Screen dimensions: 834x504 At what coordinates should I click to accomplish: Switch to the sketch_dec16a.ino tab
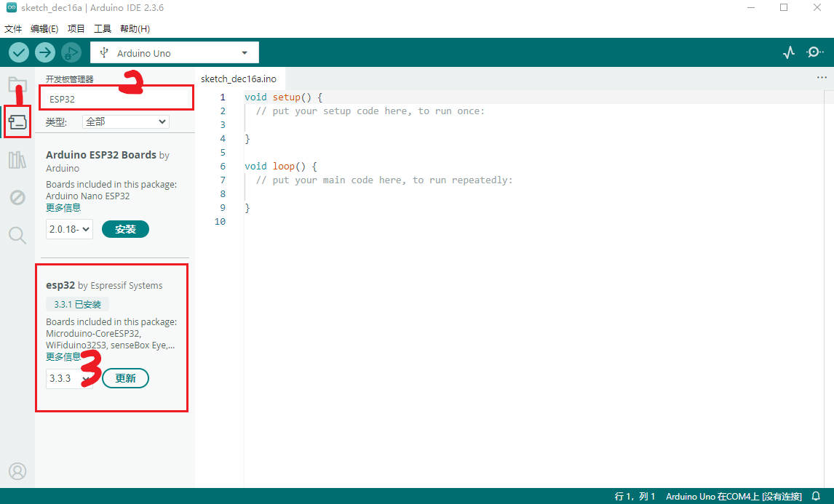coord(239,79)
